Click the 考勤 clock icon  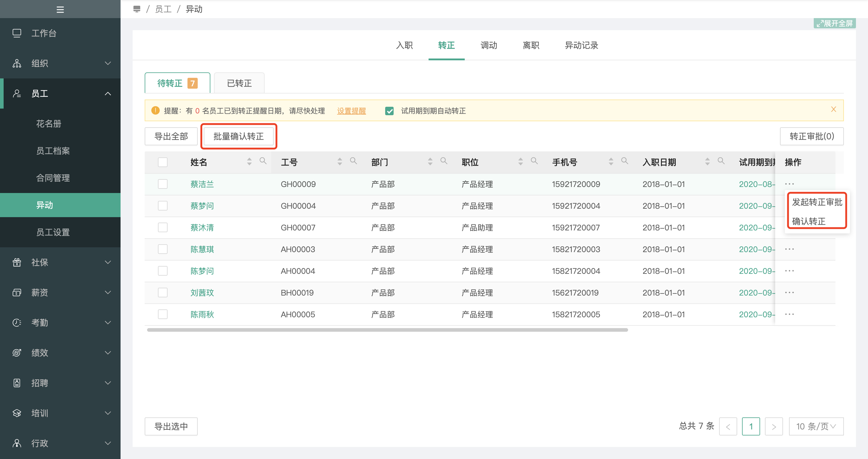point(17,323)
